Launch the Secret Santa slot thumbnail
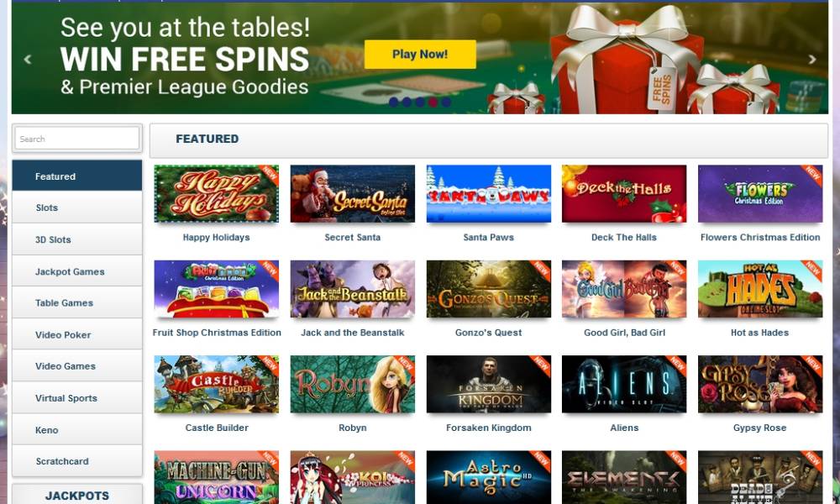 coord(353,193)
